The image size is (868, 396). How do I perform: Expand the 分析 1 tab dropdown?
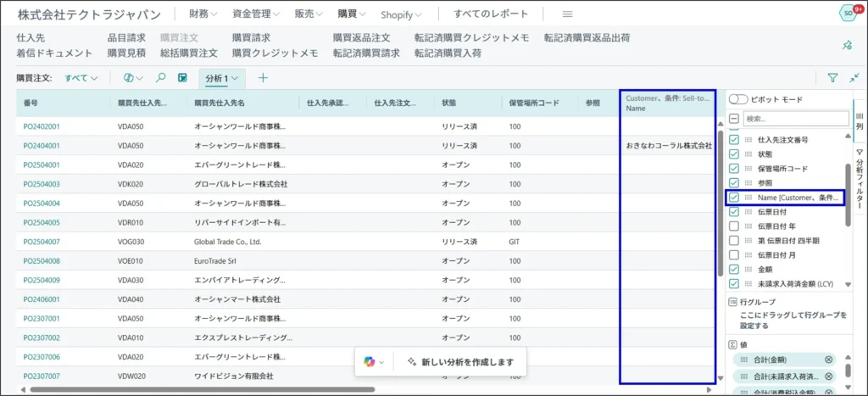[x=223, y=78]
